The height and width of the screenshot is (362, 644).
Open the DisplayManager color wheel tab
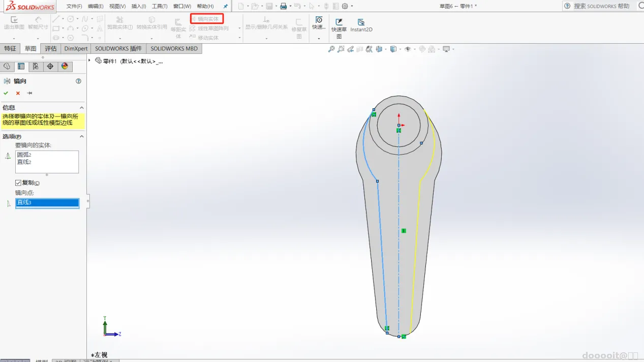click(65, 67)
